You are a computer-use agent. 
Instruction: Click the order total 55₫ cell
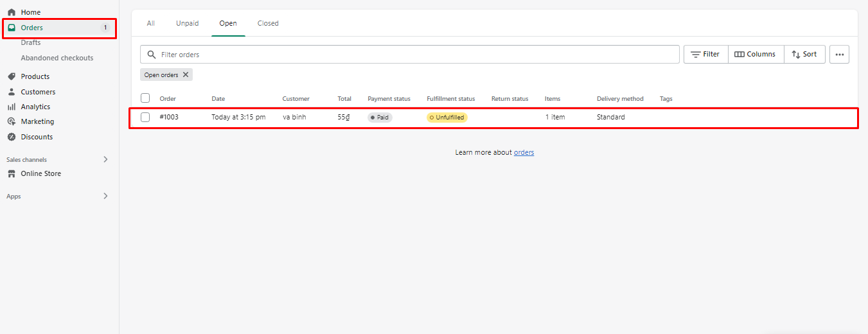point(344,117)
